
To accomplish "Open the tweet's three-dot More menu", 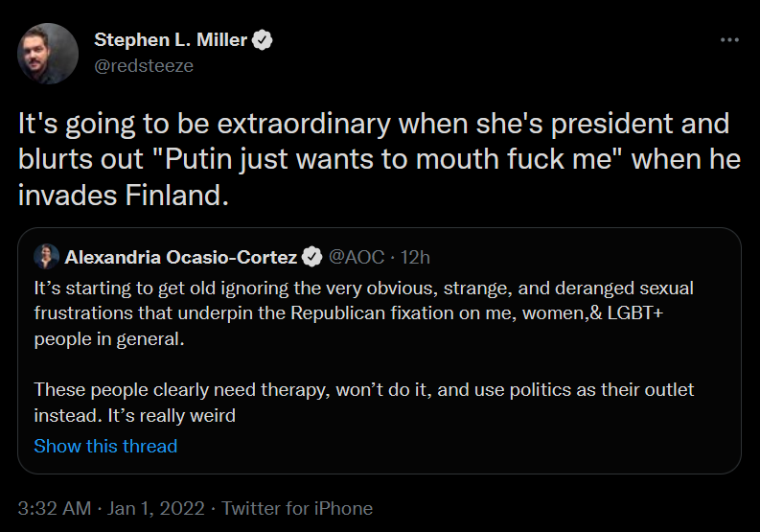I will pyautogui.click(x=729, y=40).
